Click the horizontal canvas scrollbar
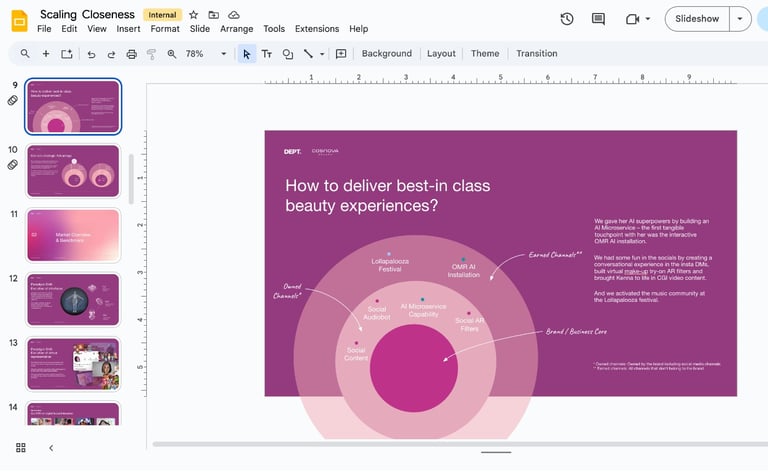Image resolution: width=768 pixels, height=472 pixels. coord(459,444)
